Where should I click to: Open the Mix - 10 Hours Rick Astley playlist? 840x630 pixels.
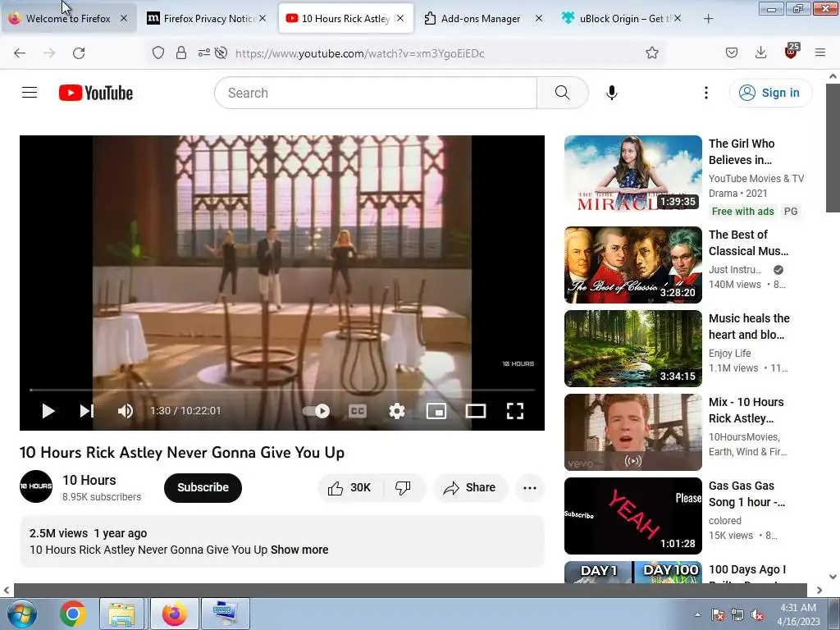tap(632, 431)
